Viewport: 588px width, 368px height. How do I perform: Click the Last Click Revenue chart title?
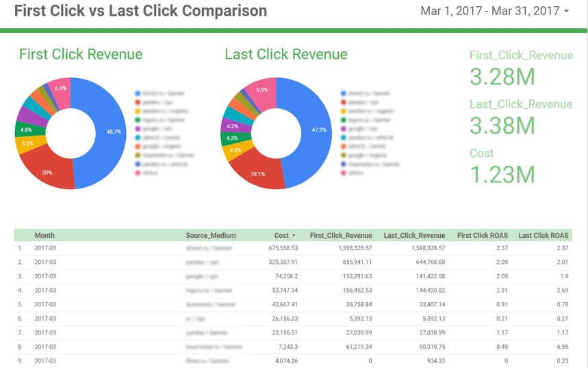pos(286,54)
